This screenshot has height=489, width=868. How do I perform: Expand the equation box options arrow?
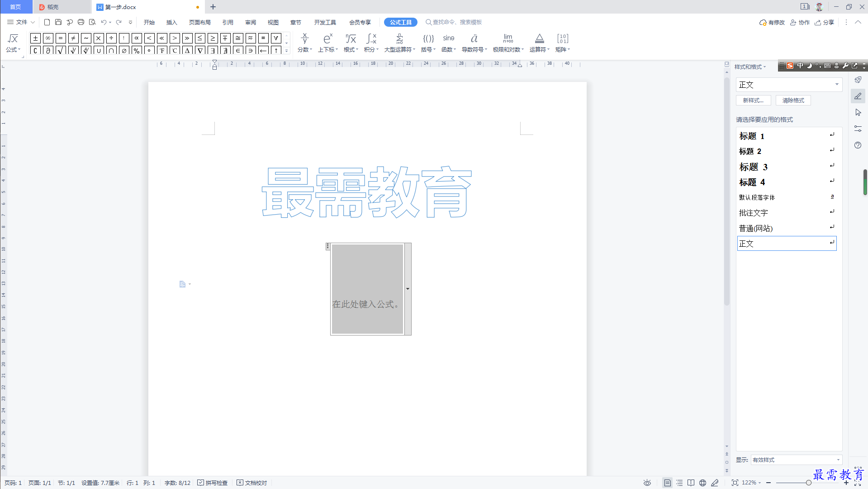(x=408, y=289)
